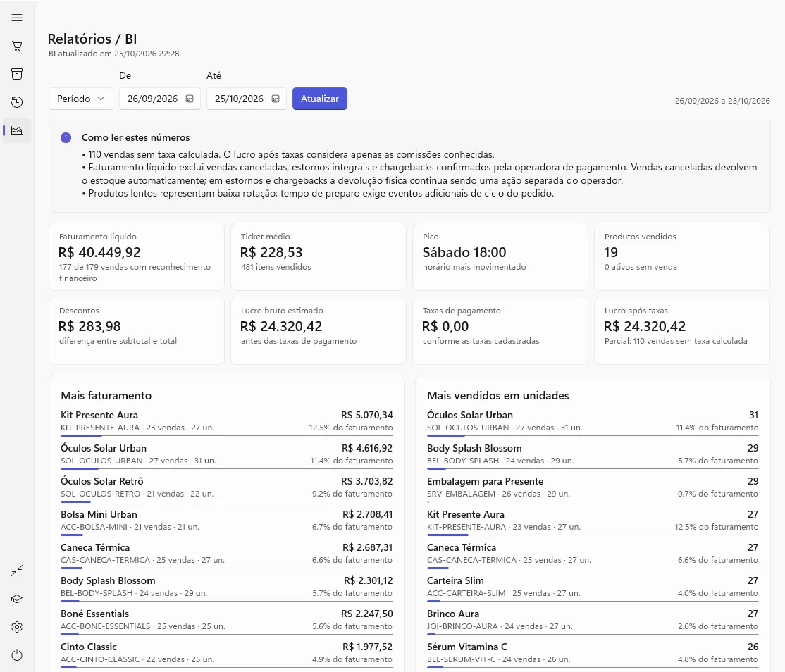Image resolution: width=785 pixels, height=672 pixels.
Task: Open the sales history clock icon
Action: pos(17,102)
